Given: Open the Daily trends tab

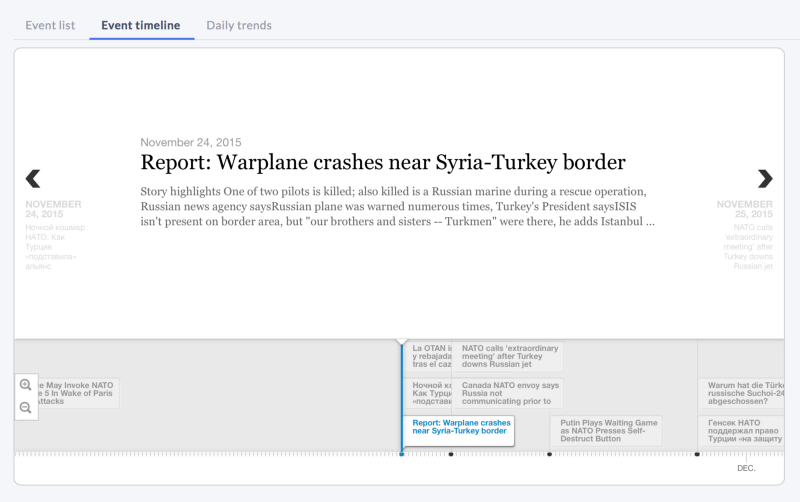Looking at the screenshot, I should coord(239,25).
